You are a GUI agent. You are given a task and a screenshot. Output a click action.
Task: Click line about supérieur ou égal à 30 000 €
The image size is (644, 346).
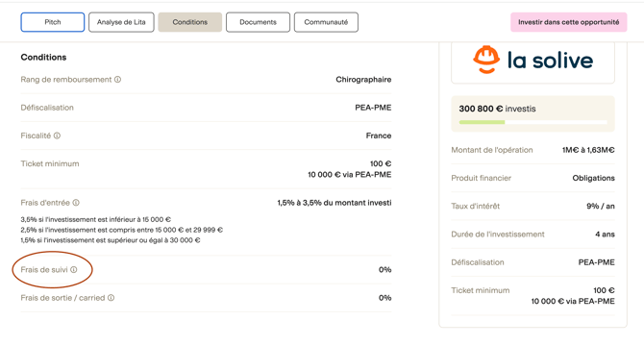[111, 240]
